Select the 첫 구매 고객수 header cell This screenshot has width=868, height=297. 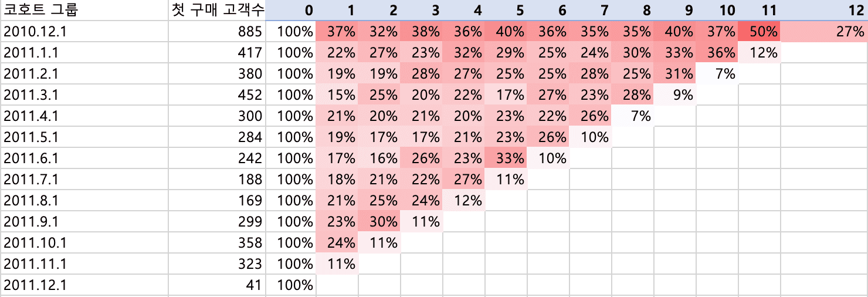(x=217, y=10)
